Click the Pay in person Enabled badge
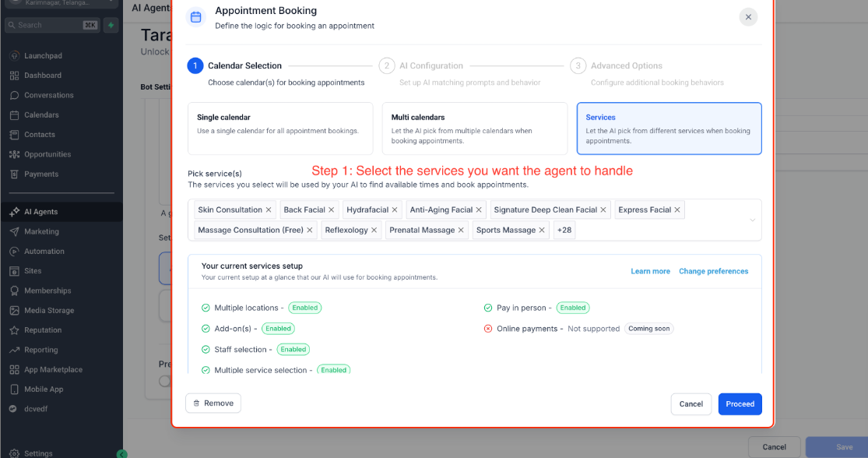Screen dimensions: 868x458 tap(573, 308)
